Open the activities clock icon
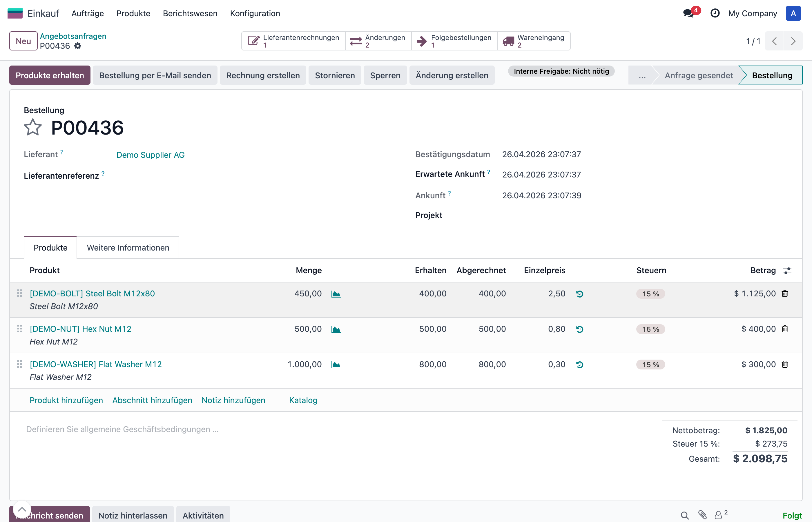 [715, 13]
